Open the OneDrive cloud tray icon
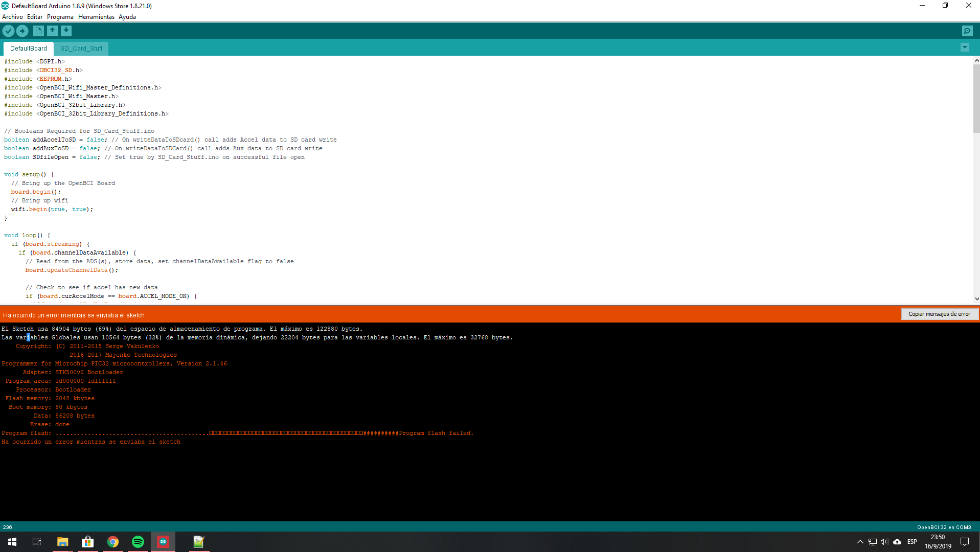 [897, 542]
